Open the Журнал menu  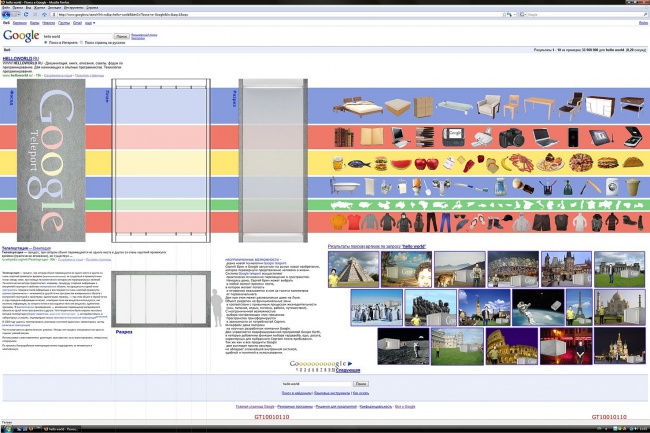[39, 8]
